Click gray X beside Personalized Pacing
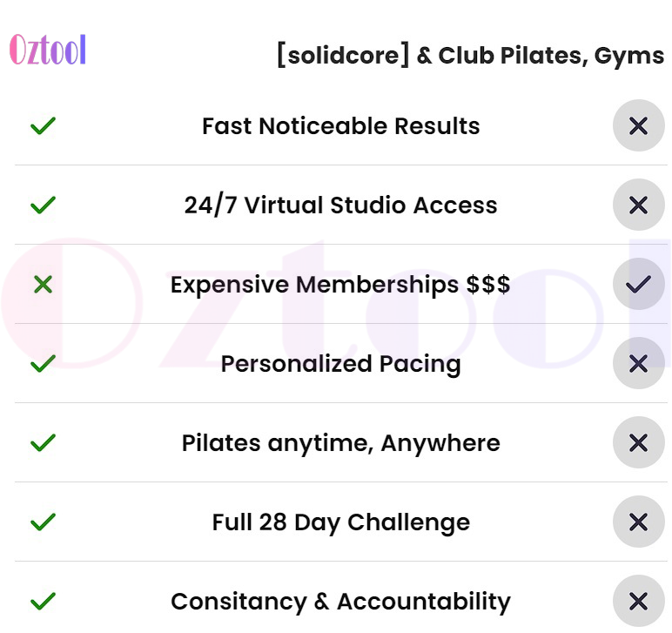The height and width of the screenshot is (633, 672). (x=639, y=363)
